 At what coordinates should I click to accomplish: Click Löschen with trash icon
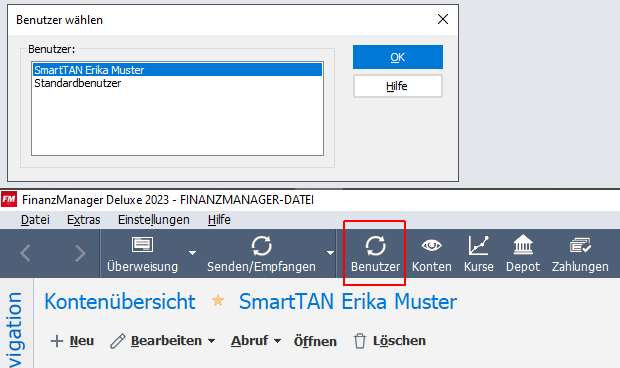pos(389,341)
